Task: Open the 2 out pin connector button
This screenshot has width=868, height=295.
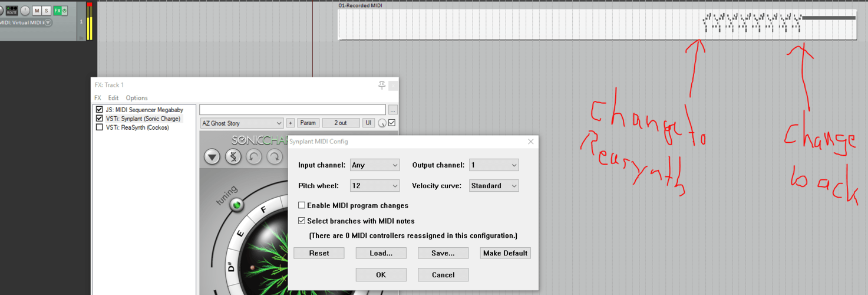Action: pos(341,123)
